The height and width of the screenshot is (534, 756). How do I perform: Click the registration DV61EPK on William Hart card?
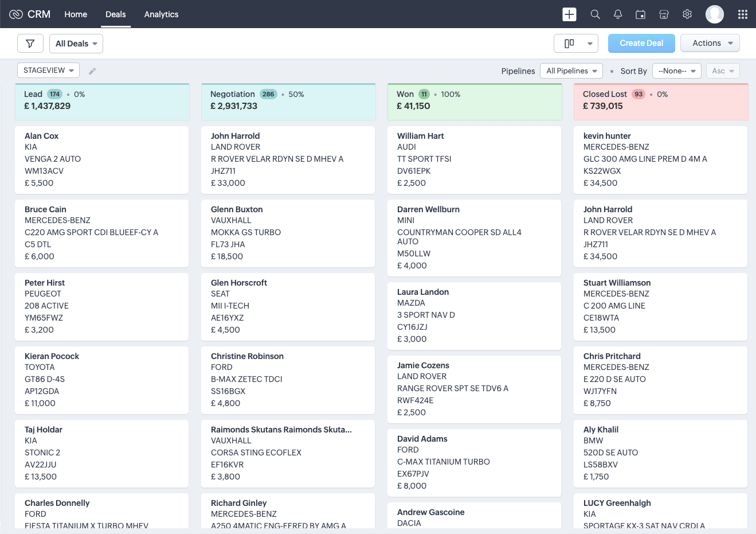414,171
